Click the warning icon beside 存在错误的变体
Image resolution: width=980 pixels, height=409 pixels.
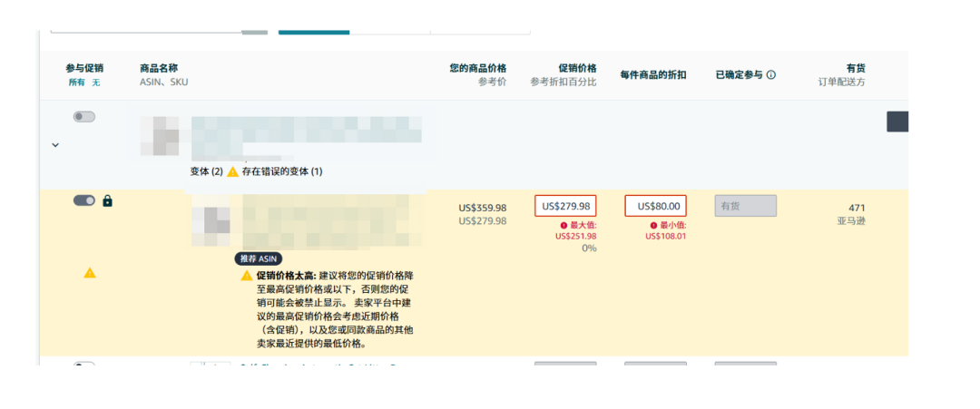pos(233,171)
